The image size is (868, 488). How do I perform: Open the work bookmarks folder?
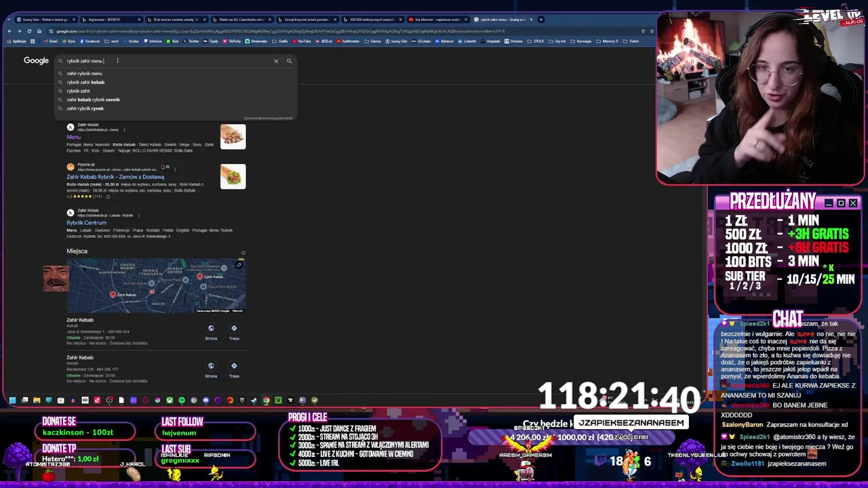[111, 41]
